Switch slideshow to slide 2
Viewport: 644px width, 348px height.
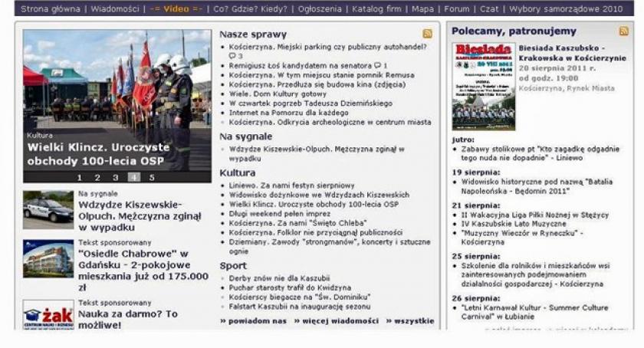click(97, 178)
